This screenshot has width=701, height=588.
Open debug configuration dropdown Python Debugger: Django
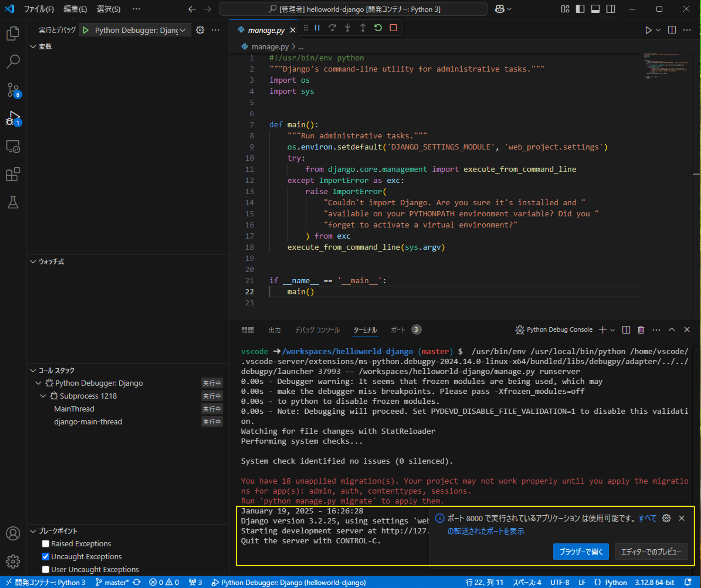[x=140, y=30]
